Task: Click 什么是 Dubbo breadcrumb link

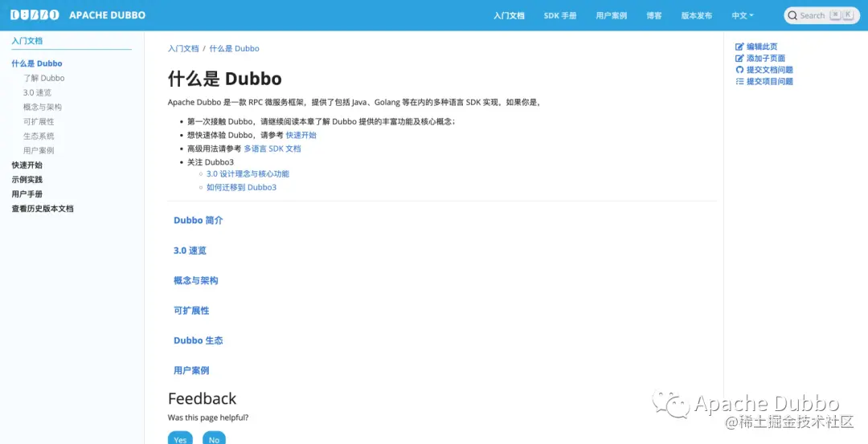Action: (234, 48)
